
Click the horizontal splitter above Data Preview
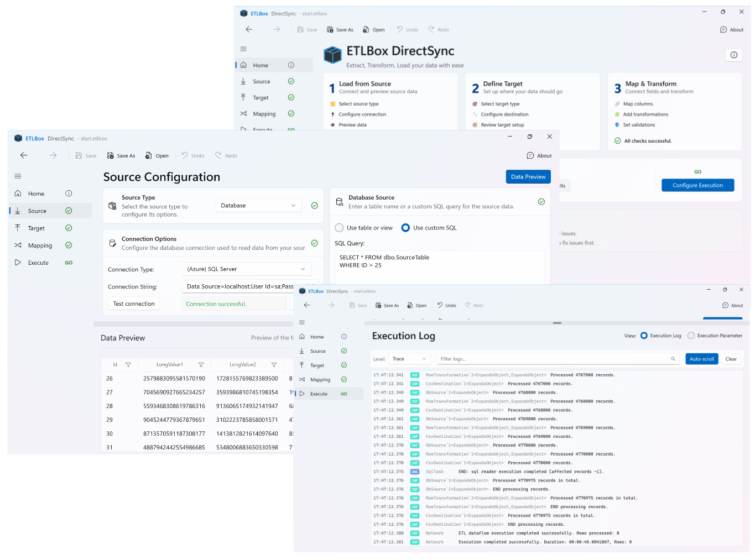click(194, 324)
